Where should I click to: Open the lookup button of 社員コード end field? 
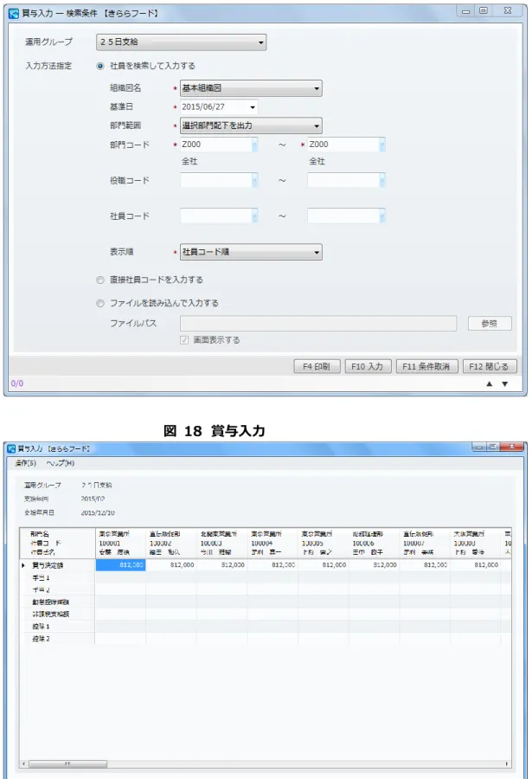pyautogui.click(x=382, y=216)
